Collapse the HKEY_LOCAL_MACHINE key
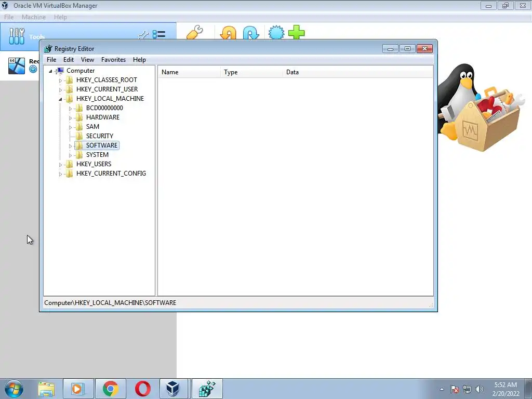Image resolution: width=532 pixels, height=399 pixels. tap(60, 99)
